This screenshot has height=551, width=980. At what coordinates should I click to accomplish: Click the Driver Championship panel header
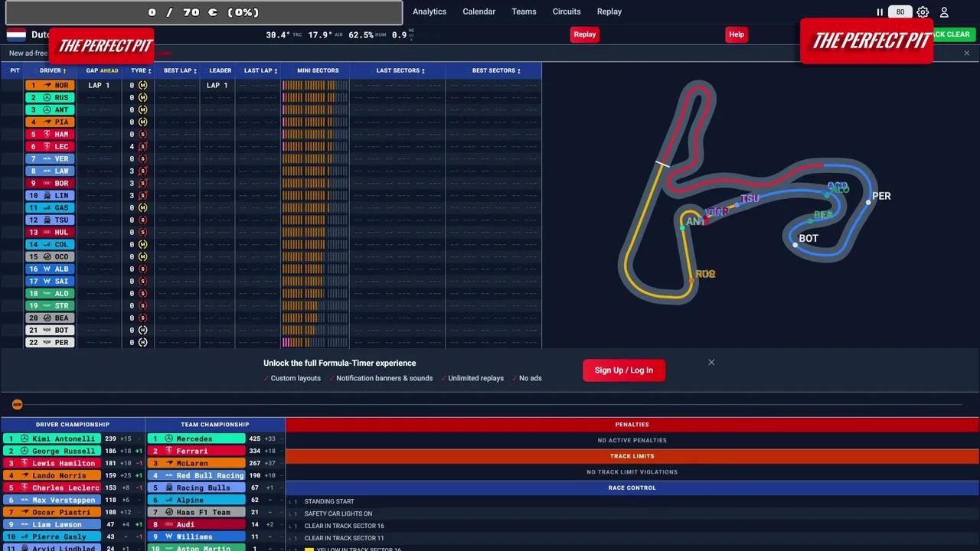[x=73, y=425]
